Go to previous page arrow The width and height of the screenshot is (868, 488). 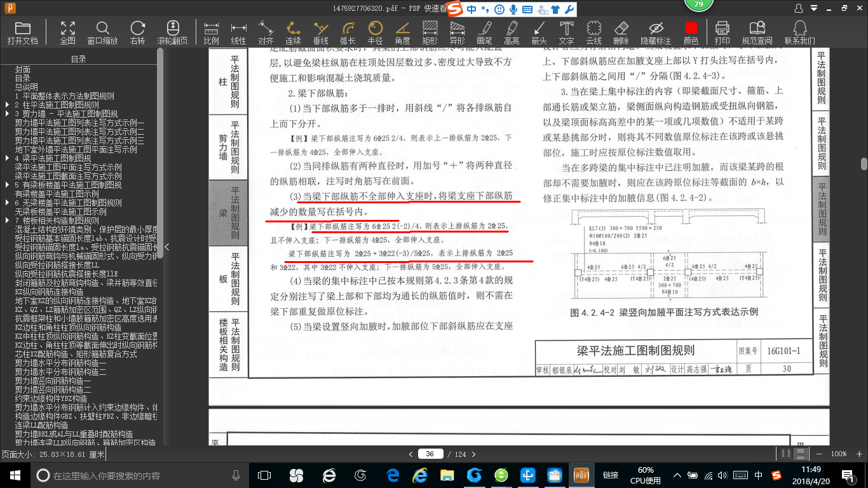point(411,454)
